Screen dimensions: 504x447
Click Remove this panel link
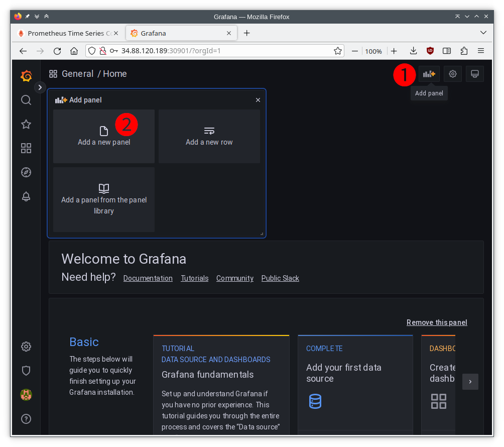click(x=437, y=322)
